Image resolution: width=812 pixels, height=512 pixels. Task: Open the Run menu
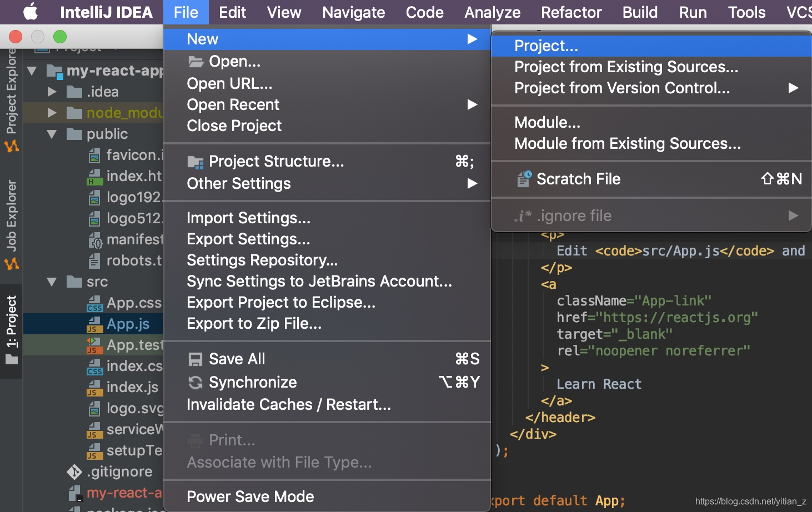(x=693, y=12)
